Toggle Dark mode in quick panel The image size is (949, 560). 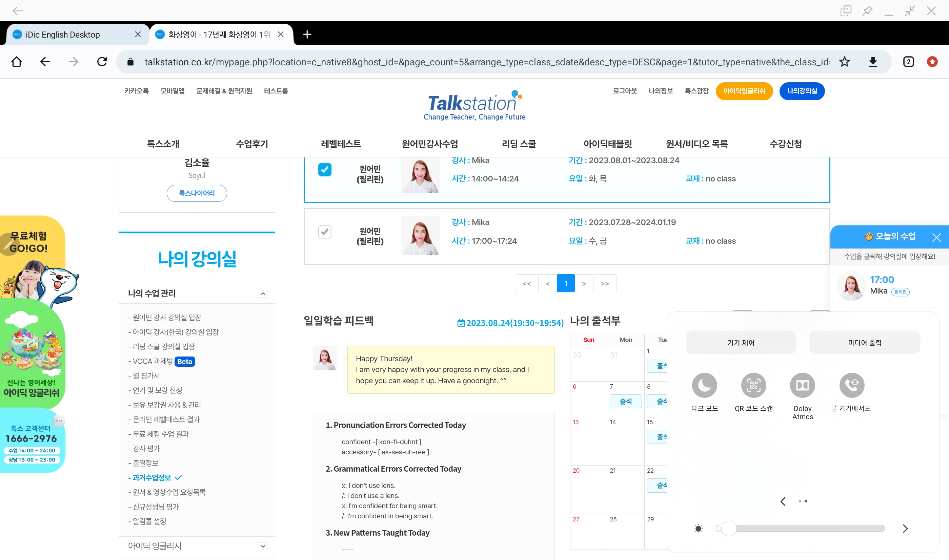[x=704, y=385]
